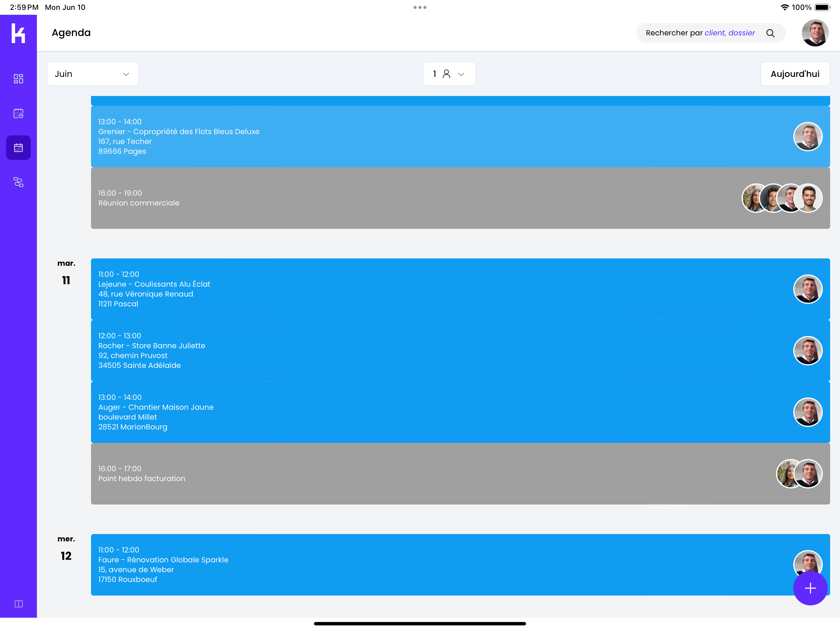Click the 17150 Rouxboeuf address line
Screen dimensions: 840x630
tap(128, 580)
